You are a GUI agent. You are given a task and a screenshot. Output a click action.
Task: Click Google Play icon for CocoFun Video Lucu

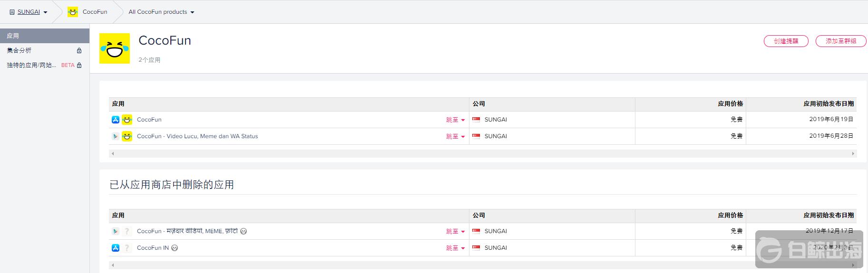click(x=116, y=136)
